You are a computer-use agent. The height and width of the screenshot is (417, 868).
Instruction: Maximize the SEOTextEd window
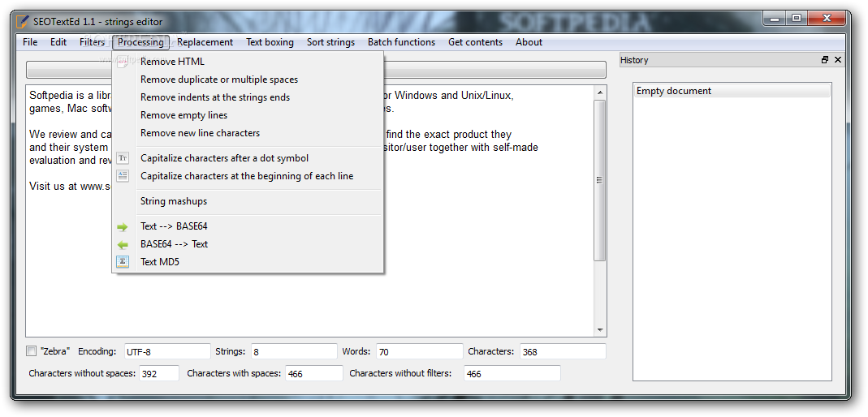coord(797,19)
